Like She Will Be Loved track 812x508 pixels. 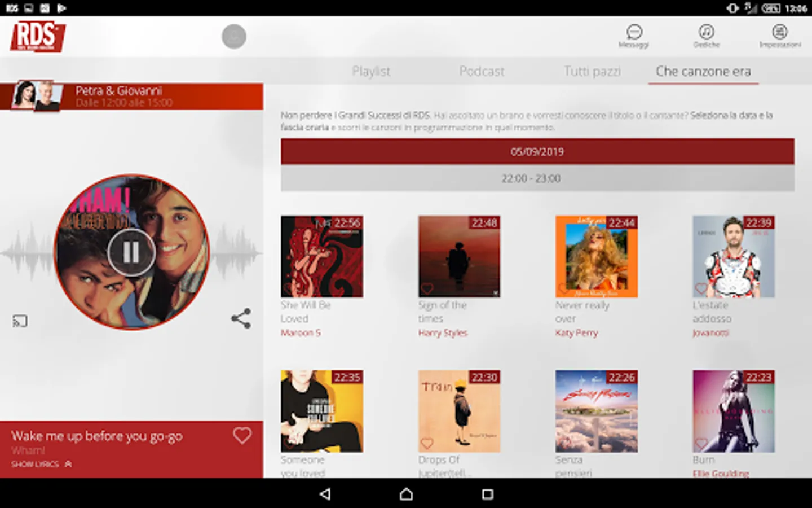[x=290, y=288]
